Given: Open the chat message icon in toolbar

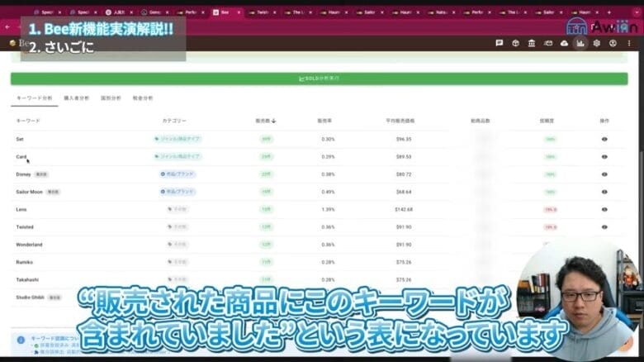Looking at the screenshot, I should [x=500, y=43].
